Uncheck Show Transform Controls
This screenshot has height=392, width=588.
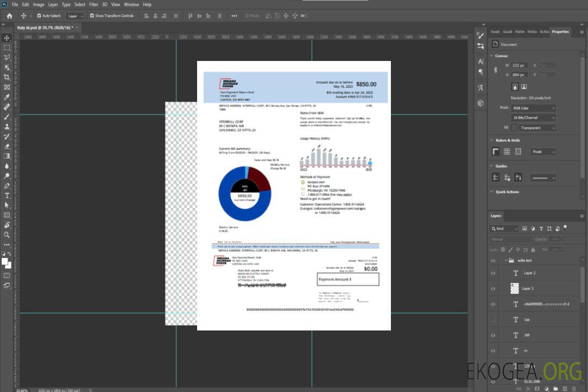pos(92,16)
